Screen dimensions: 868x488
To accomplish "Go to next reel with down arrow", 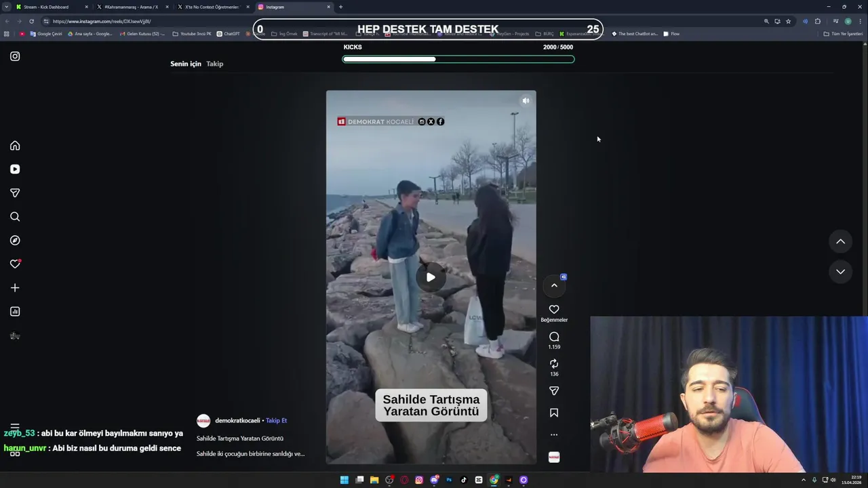I will point(840,272).
